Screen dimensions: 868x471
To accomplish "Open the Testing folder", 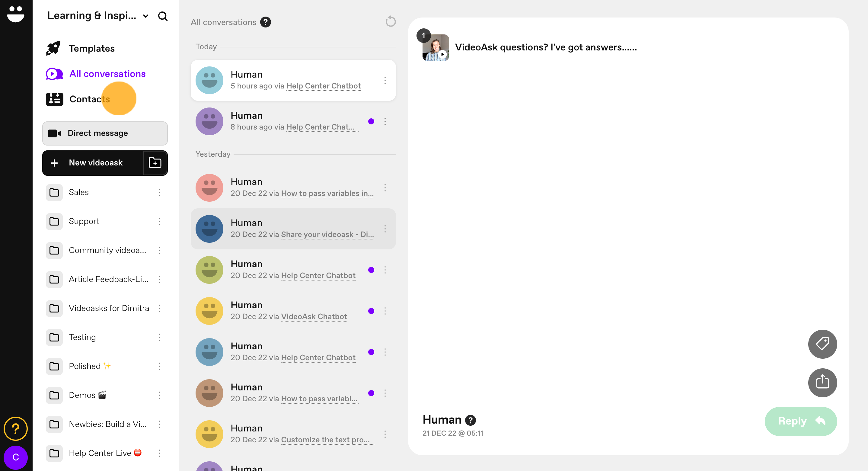I will 82,337.
